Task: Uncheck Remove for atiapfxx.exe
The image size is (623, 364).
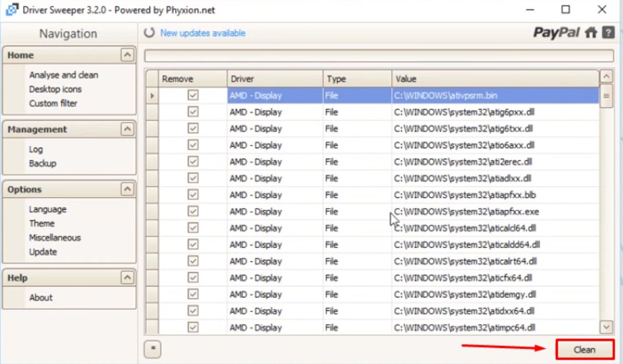Action: (x=193, y=211)
